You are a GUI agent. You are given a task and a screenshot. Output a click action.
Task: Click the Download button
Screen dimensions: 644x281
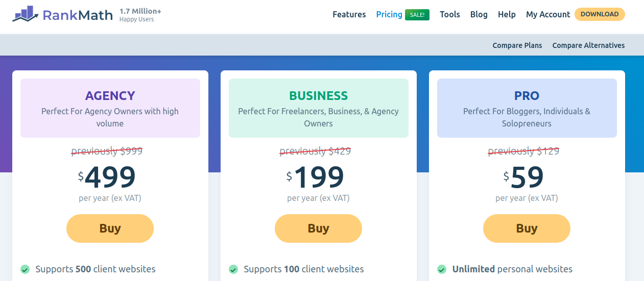pyautogui.click(x=600, y=14)
